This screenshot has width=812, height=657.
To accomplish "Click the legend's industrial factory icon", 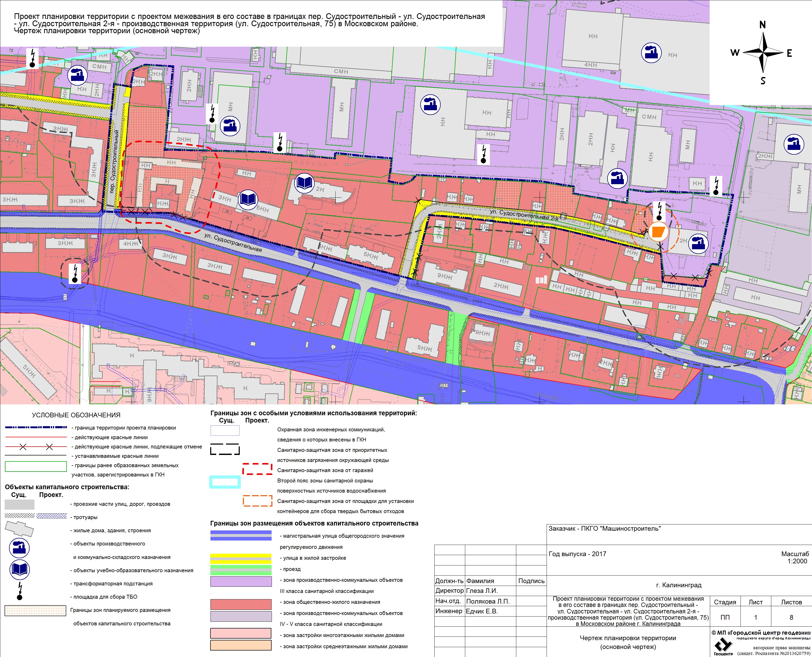I will point(19,548).
